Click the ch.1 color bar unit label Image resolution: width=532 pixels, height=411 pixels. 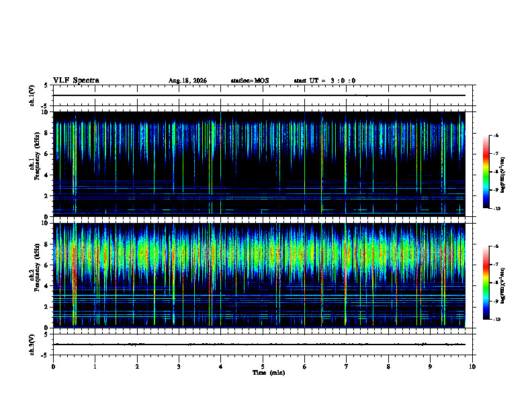[503, 175]
